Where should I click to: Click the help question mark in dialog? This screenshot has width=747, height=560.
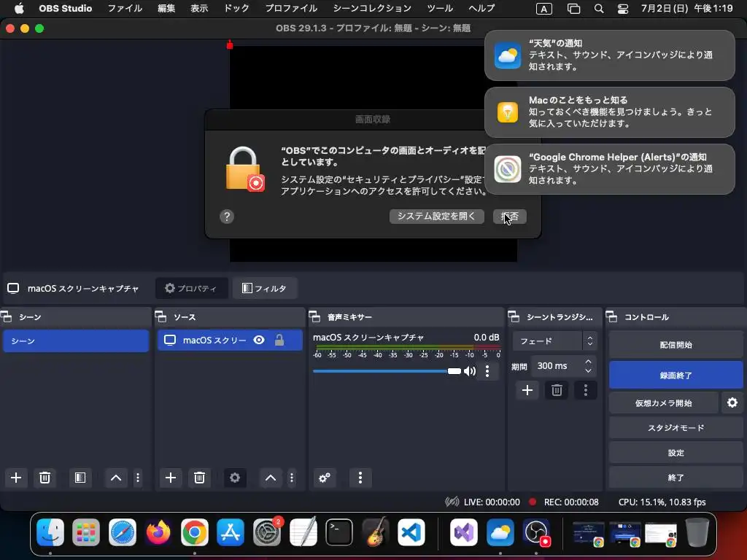227,217
